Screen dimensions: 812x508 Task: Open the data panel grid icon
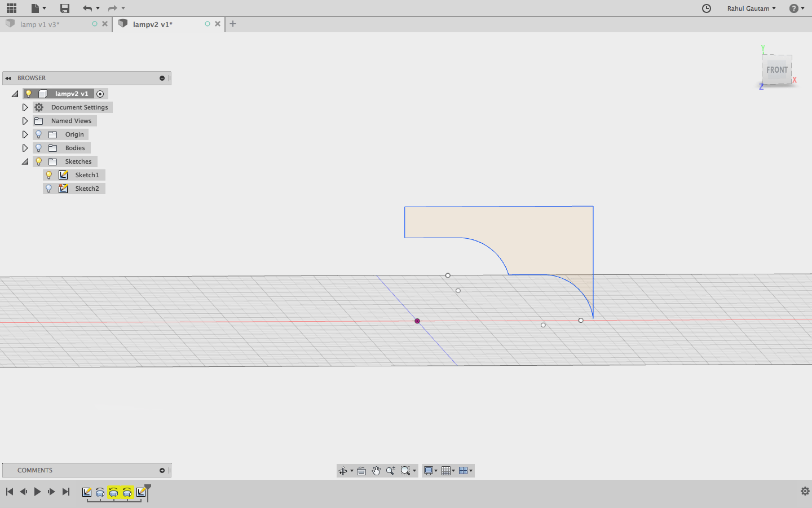coord(11,8)
